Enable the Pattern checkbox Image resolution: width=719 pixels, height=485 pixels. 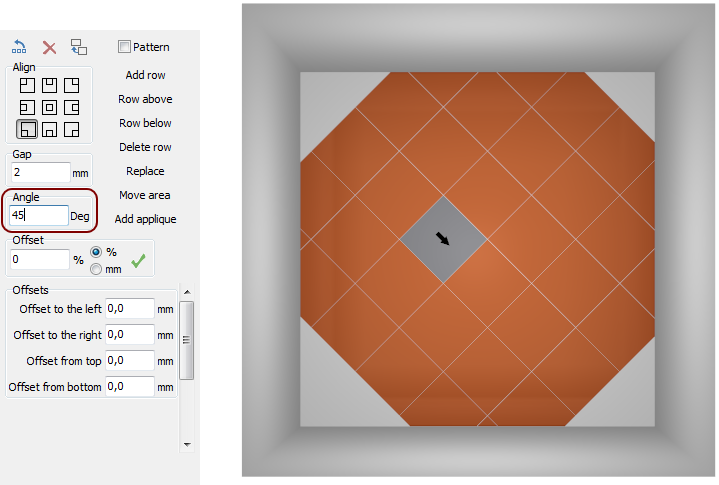pos(124,47)
